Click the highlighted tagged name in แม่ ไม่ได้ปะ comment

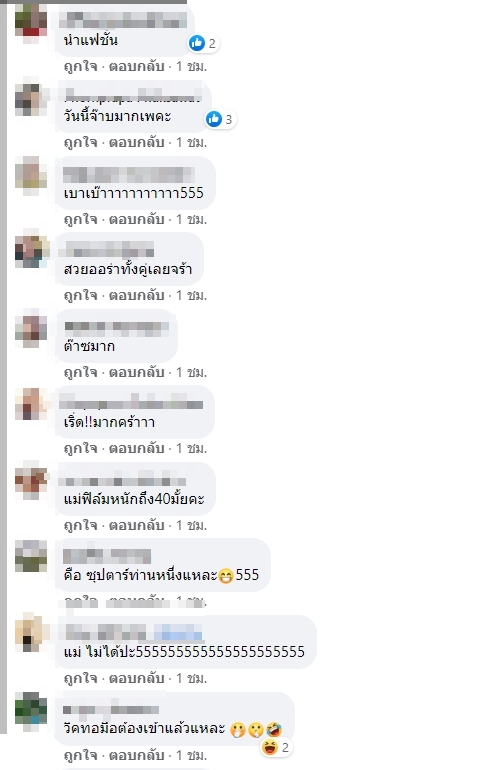click(x=178, y=632)
